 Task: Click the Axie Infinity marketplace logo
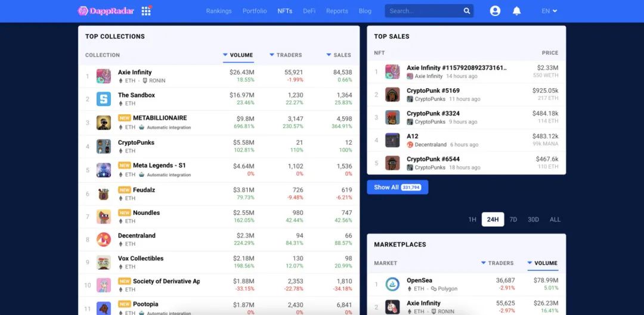pos(392,307)
